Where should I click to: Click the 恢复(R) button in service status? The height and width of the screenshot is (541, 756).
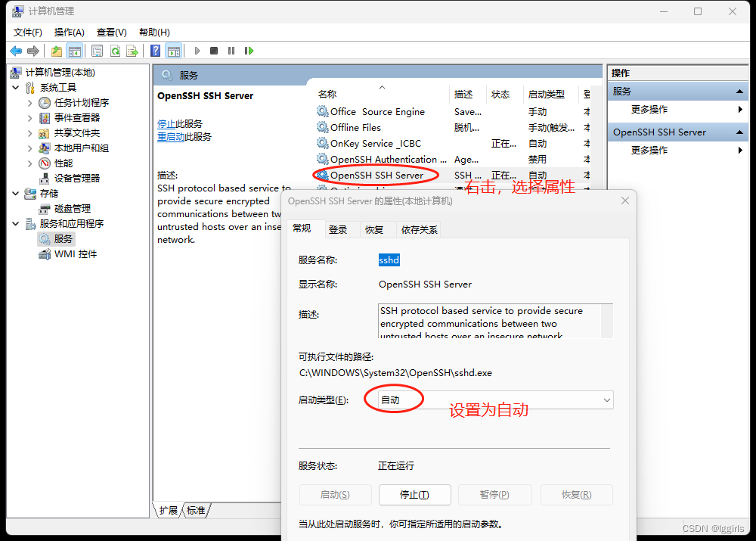(x=577, y=495)
